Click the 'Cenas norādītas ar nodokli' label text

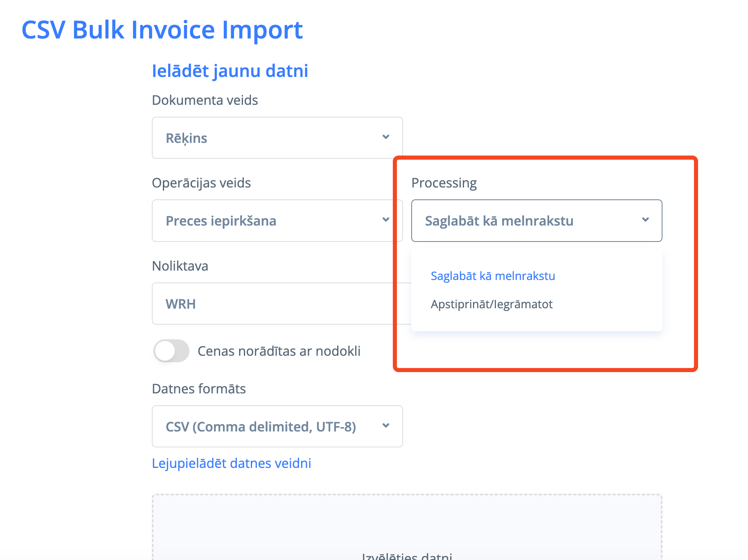279,351
